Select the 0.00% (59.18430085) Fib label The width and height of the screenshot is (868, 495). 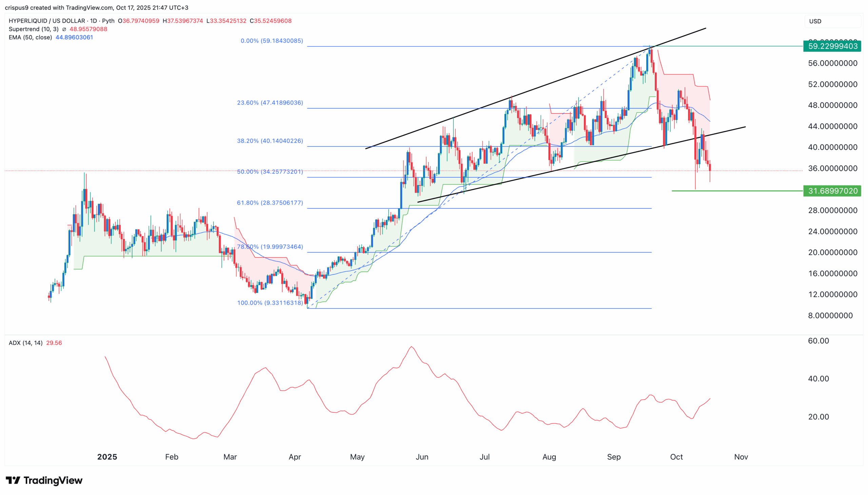point(271,41)
